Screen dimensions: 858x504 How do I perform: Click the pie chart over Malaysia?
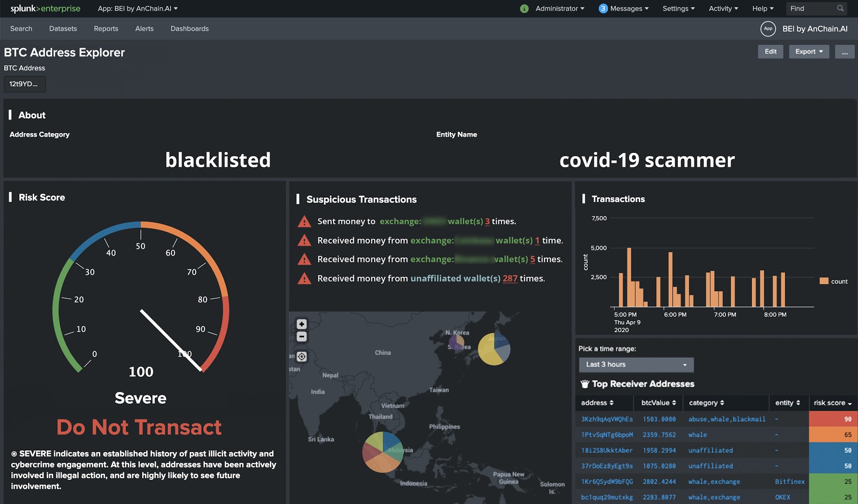pos(383,452)
